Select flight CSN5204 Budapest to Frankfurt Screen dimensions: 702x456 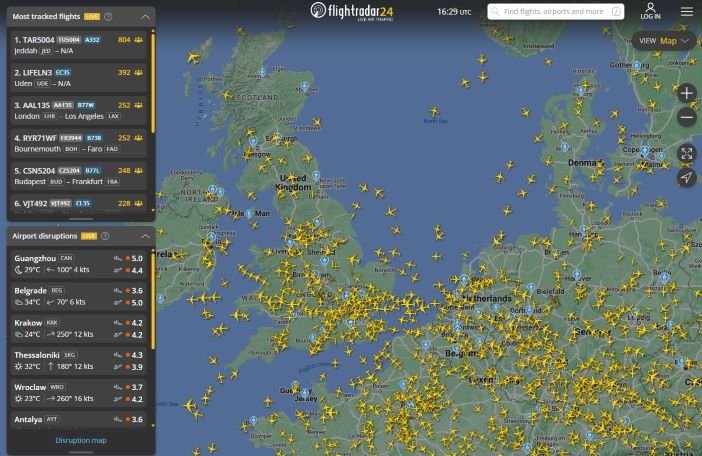pos(78,175)
